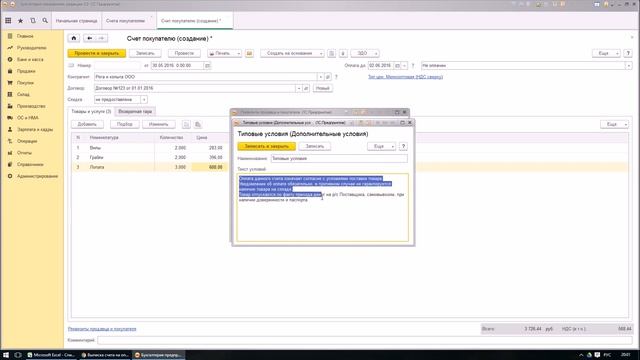Click the attachment icon before ЭДО button

343,53
